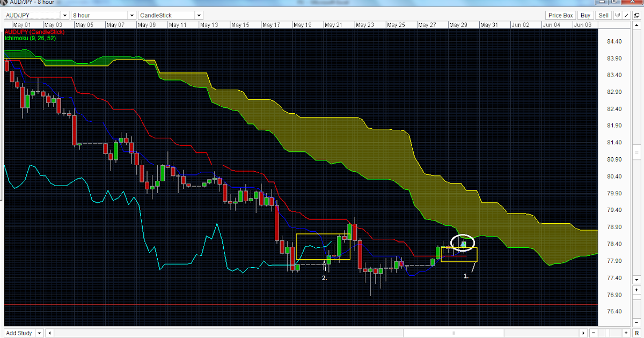Zoom in time axis with bottom plus
644x338 pixels.
626,333
